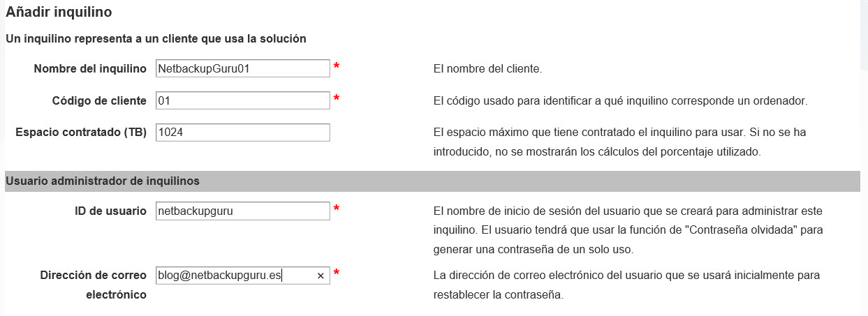The width and height of the screenshot is (868, 316).
Task: Click the required asterisk beside the email field
Action: pos(337,273)
